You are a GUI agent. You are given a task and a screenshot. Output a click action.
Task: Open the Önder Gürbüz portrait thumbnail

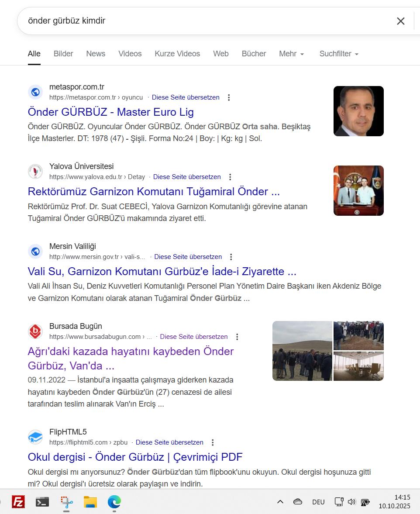point(358,111)
